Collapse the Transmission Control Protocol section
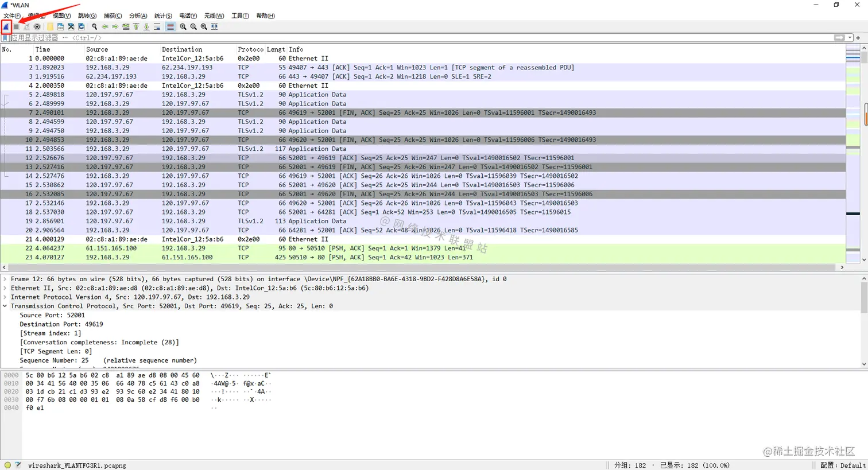 click(5, 306)
